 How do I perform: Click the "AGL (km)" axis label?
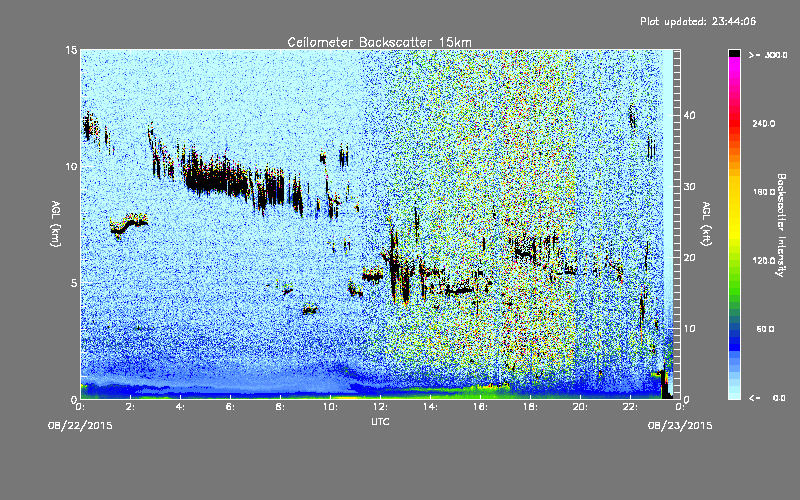pos(56,223)
